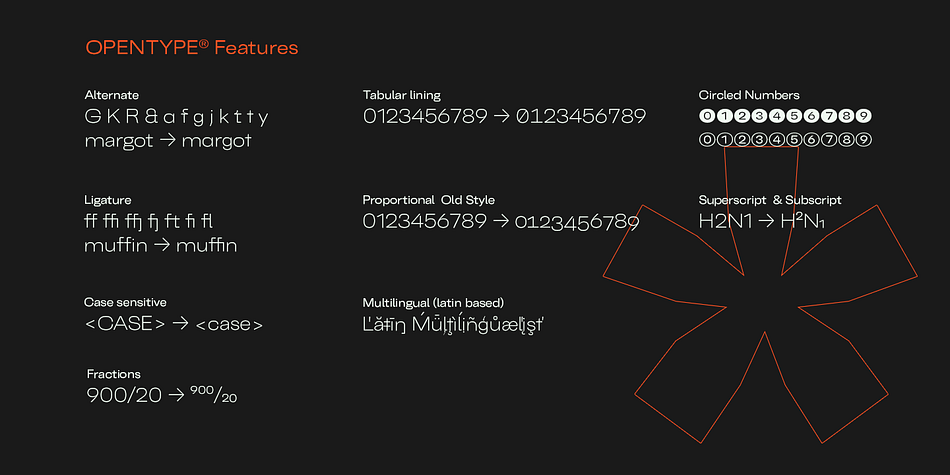Click the Tabular lining label

coord(402,95)
